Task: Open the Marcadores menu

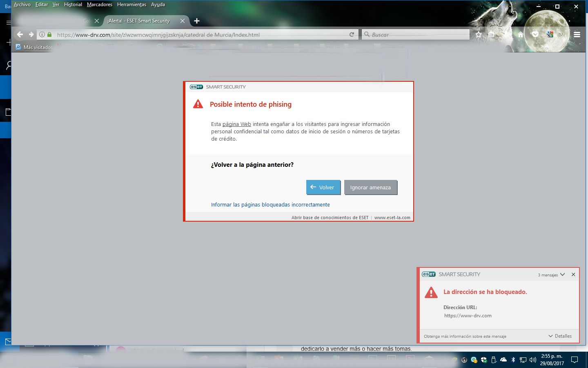Action: pyautogui.click(x=100, y=4)
